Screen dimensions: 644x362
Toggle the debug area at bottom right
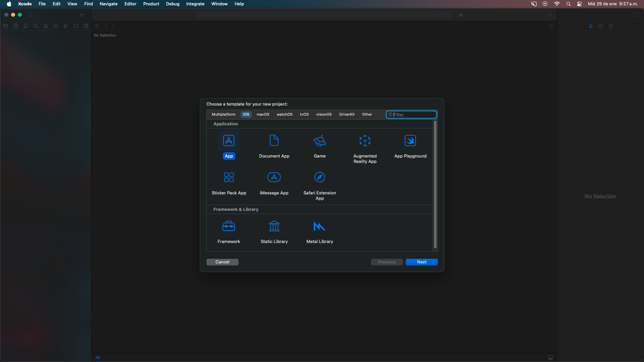coord(551,357)
